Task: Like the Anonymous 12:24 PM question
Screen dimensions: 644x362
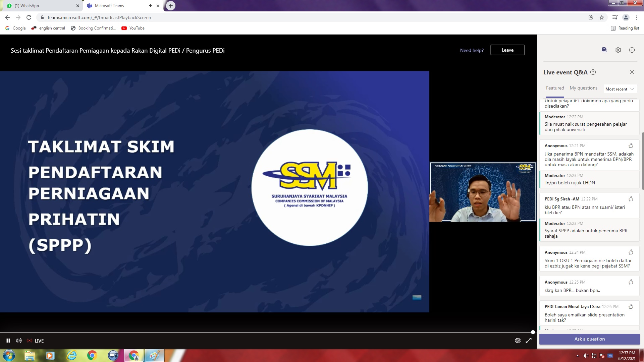Action: [x=631, y=252]
